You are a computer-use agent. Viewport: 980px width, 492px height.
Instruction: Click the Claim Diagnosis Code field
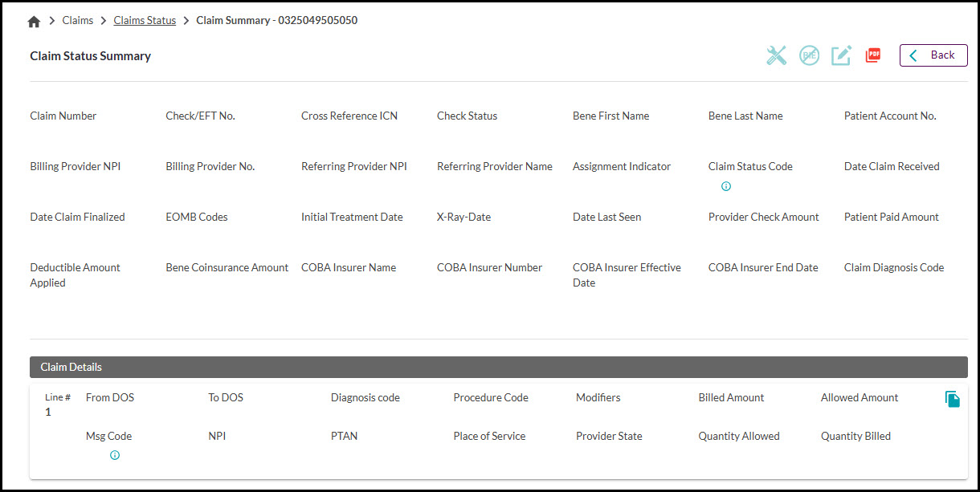893,267
